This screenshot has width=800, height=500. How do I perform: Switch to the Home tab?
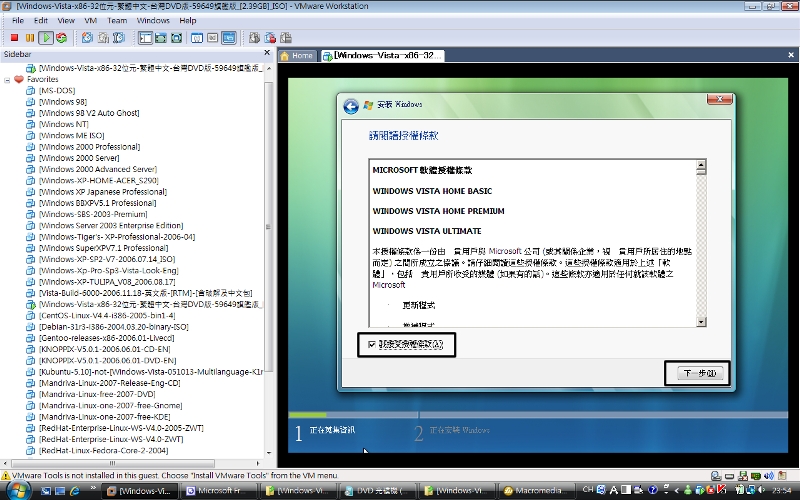coord(297,56)
